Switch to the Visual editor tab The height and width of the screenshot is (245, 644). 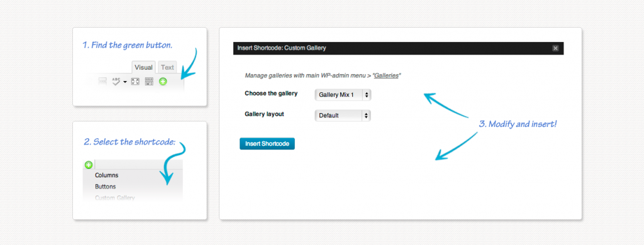point(144,67)
